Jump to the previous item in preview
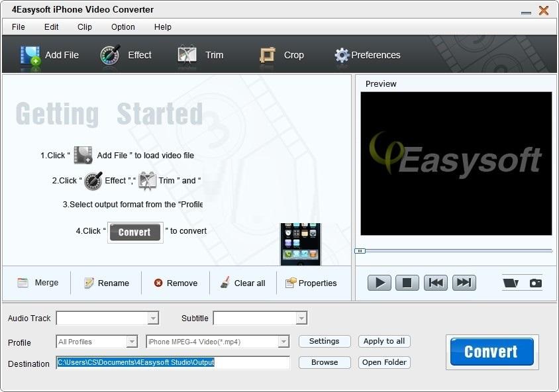Viewport: 559px width, 392px height. [x=436, y=283]
